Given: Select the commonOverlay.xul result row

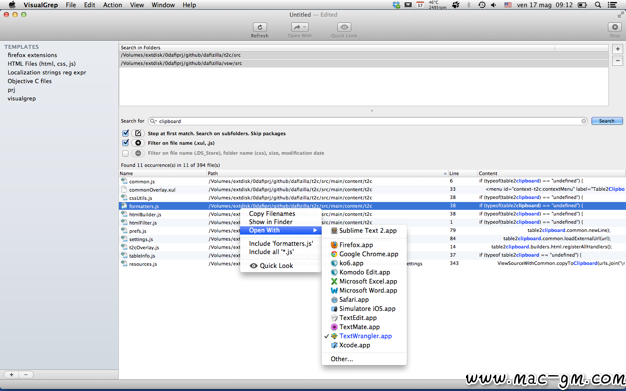Looking at the screenshot, I should 372,190.
